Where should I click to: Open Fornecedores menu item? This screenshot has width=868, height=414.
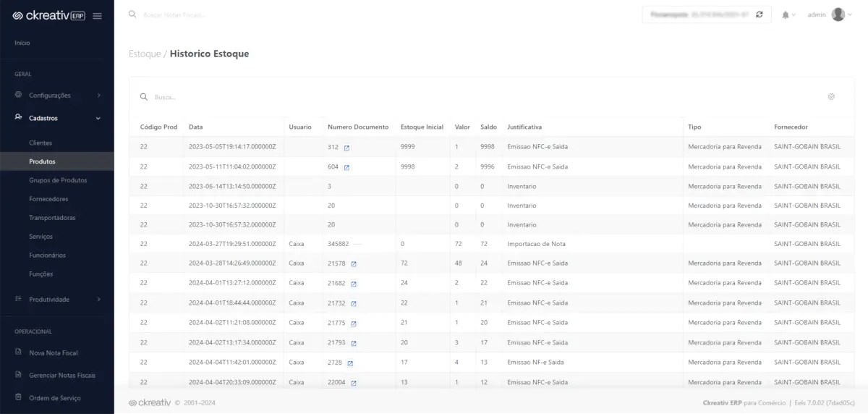tap(48, 199)
